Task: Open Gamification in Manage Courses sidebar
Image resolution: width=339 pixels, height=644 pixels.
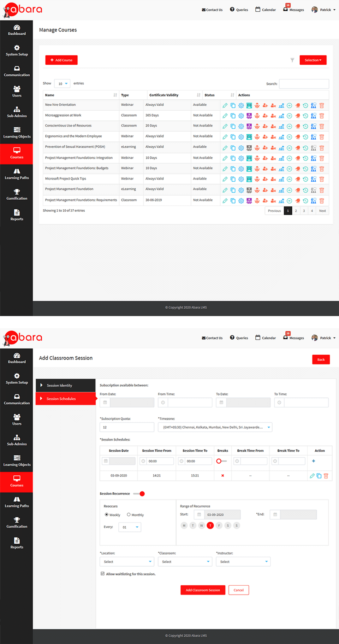Action: click(17, 195)
